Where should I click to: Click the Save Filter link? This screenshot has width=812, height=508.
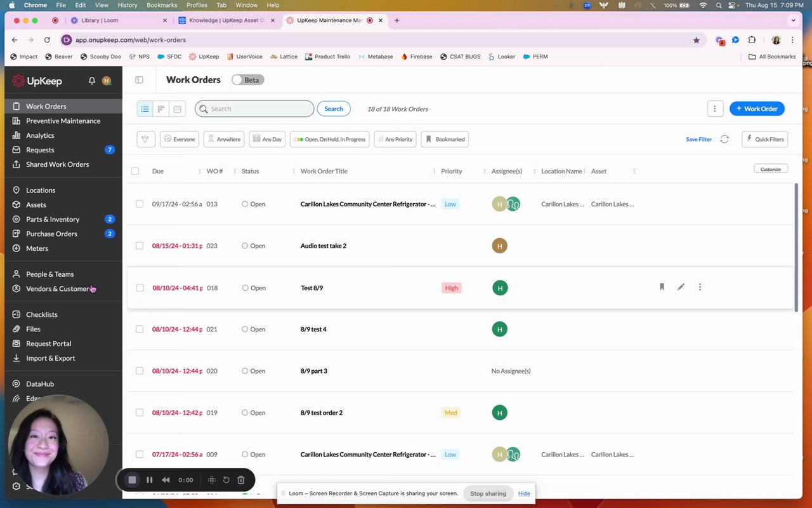click(x=698, y=139)
